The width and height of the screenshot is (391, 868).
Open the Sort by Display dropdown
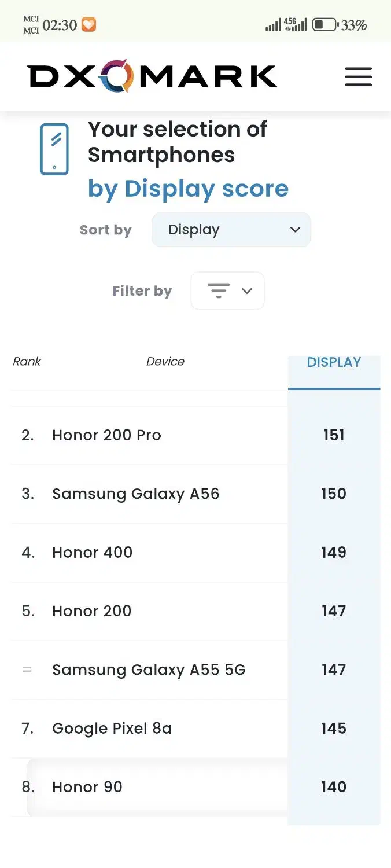[x=231, y=230]
